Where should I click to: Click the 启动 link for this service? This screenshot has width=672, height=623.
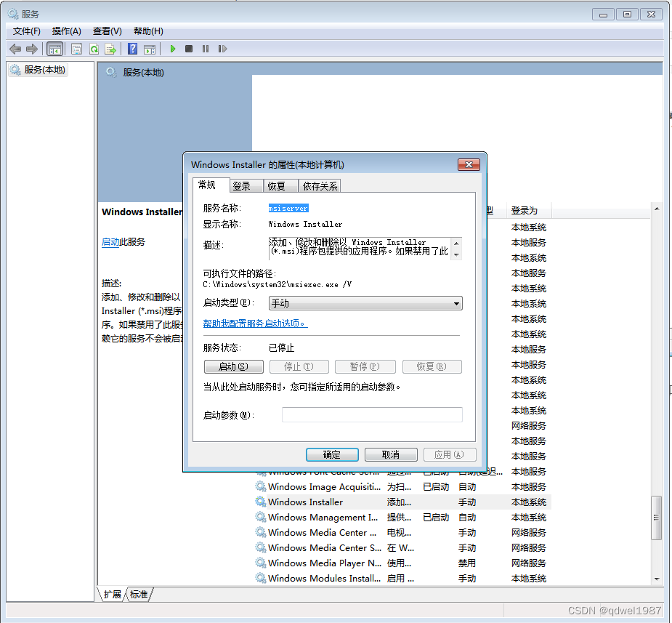coord(110,242)
